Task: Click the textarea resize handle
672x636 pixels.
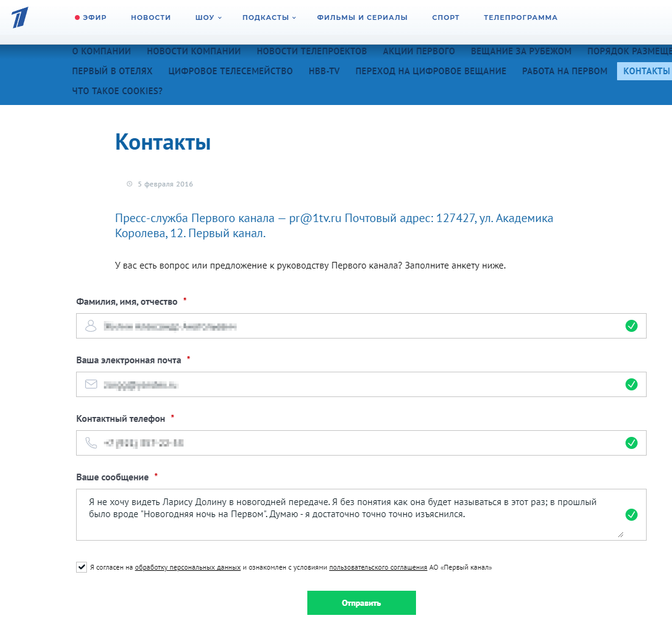Action: (621, 535)
